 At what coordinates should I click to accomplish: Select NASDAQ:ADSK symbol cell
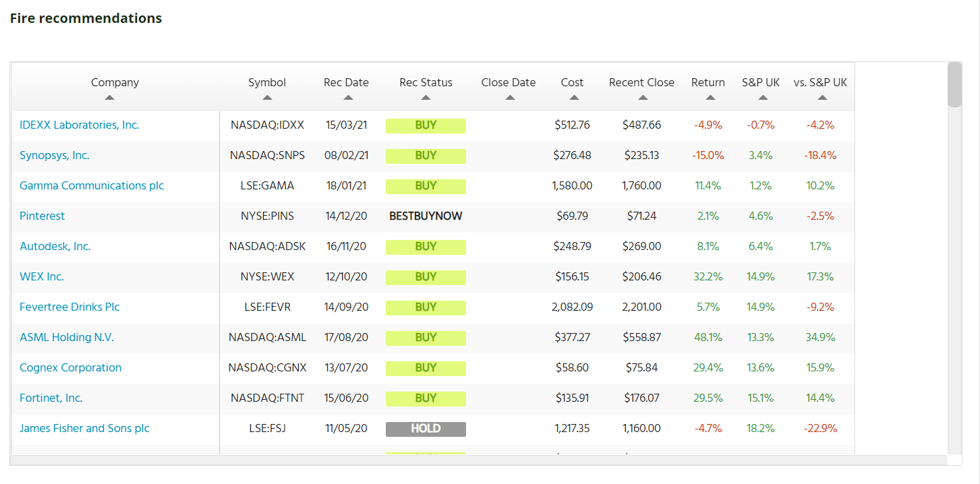267,246
